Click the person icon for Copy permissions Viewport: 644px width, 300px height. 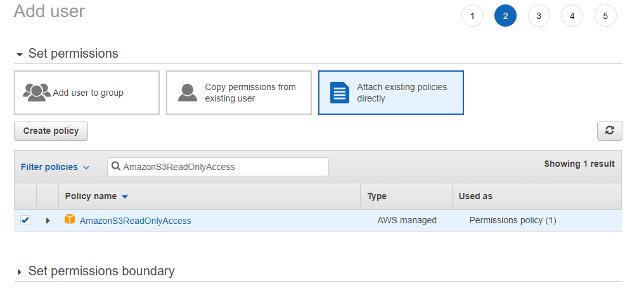(188, 93)
